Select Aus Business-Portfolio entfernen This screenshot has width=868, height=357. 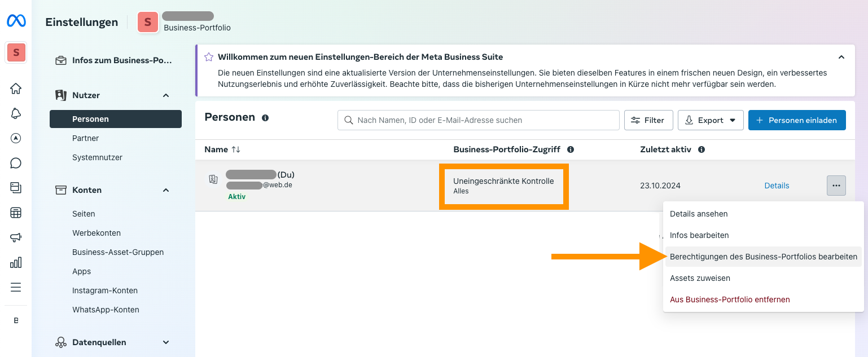(x=764, y=299)
